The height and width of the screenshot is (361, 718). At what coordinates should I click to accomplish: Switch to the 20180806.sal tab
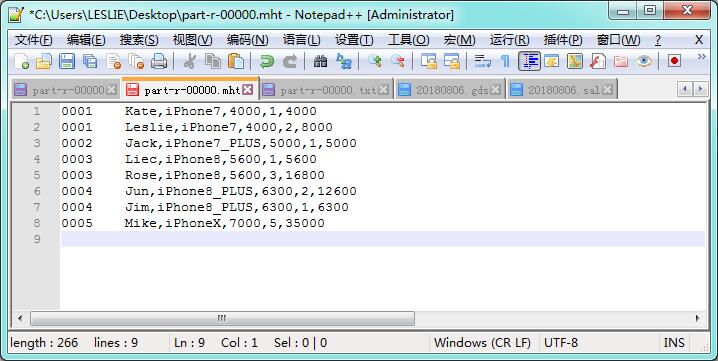pyautogui.click(x=562, y=90)
